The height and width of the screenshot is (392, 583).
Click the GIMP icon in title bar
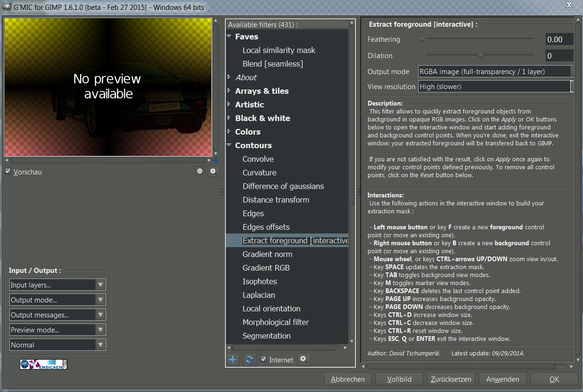point(6,6)
